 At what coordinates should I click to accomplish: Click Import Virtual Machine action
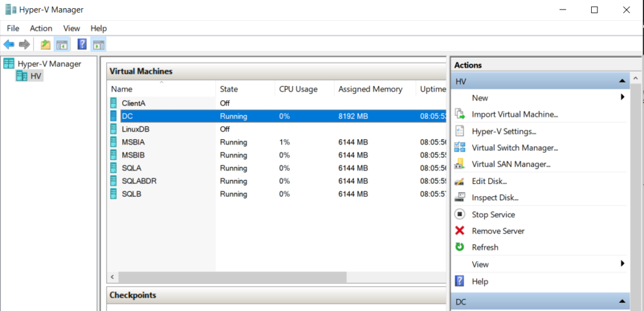[514, 115]
